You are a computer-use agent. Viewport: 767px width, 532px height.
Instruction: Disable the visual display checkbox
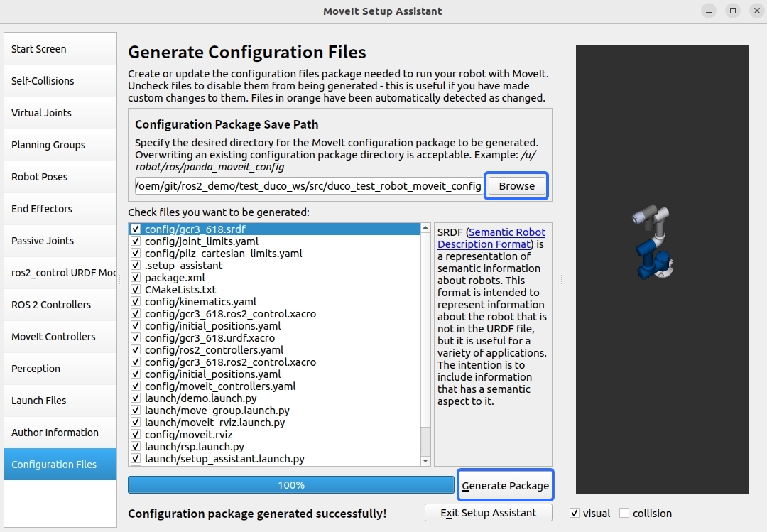click(x=575, y=514)
